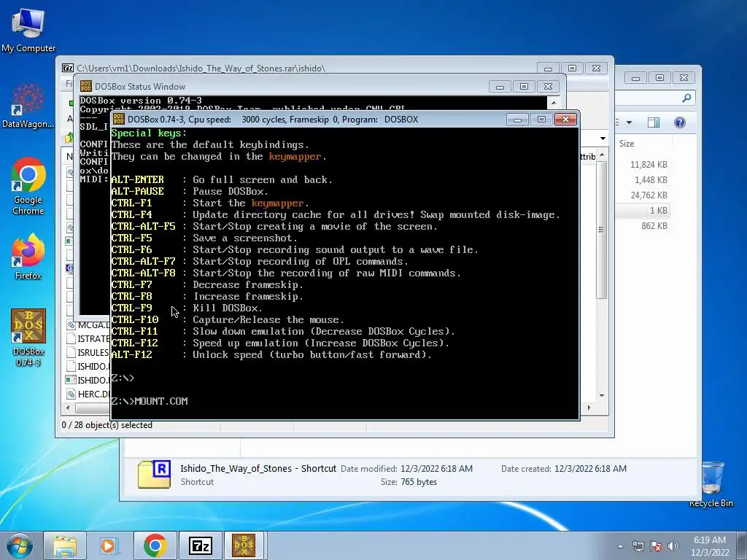The height and width of the screenshot is (560, 747).
Task: Open the Explorer view options dropdown arrow
Action: pos(629,122)
